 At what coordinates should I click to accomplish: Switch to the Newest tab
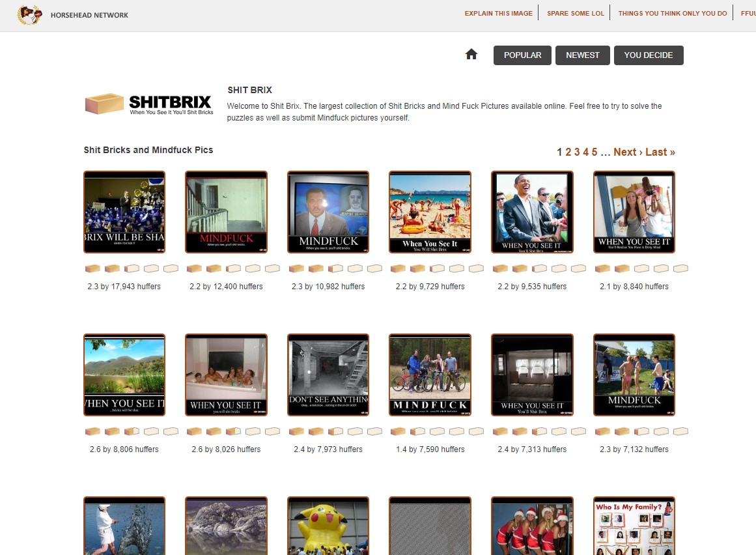point(582,55)
